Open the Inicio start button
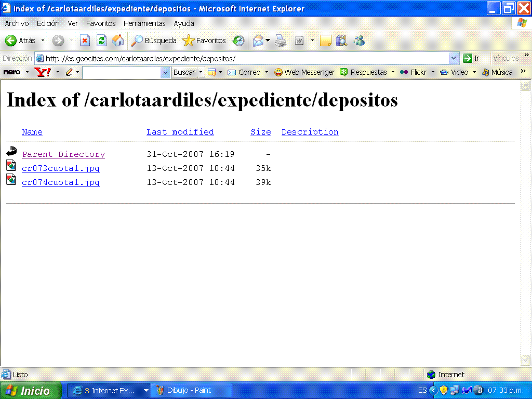The height and width of the screenshot is (399, 532). (30, 391)
